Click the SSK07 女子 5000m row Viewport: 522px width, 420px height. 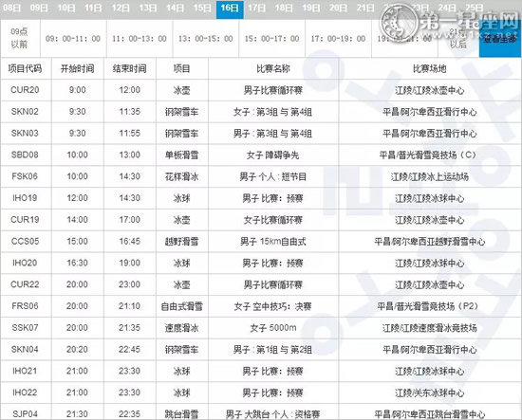(260, 328)
